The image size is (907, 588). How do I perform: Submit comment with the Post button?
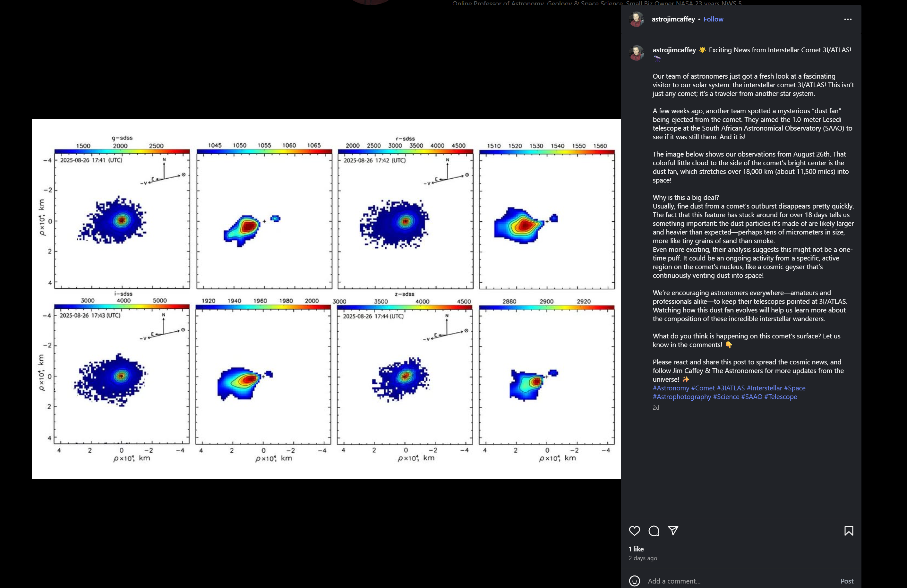(x=847, y=581)
